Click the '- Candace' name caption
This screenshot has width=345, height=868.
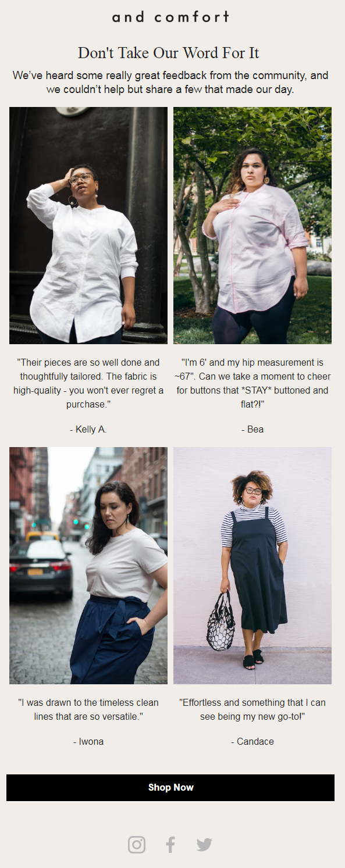[x=252, y=742]
